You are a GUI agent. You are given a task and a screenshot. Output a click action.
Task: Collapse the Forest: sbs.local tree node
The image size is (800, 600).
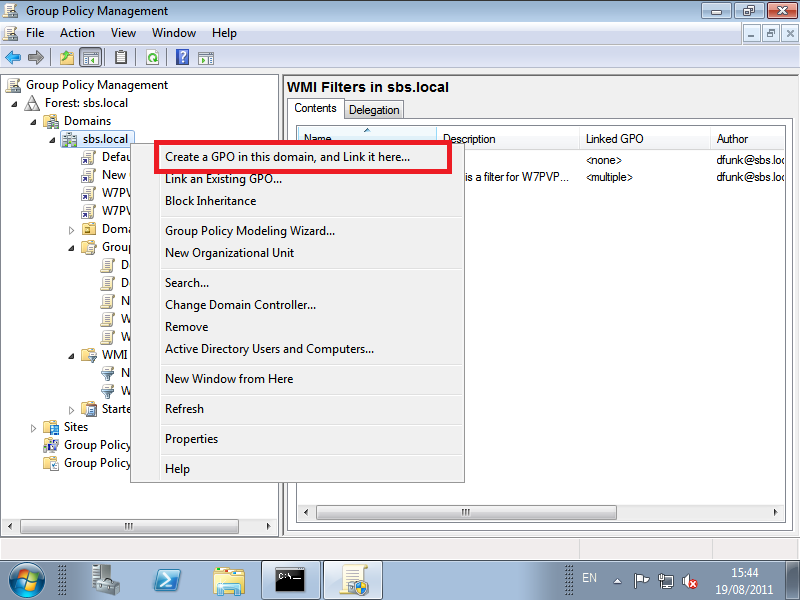(14, 103)
